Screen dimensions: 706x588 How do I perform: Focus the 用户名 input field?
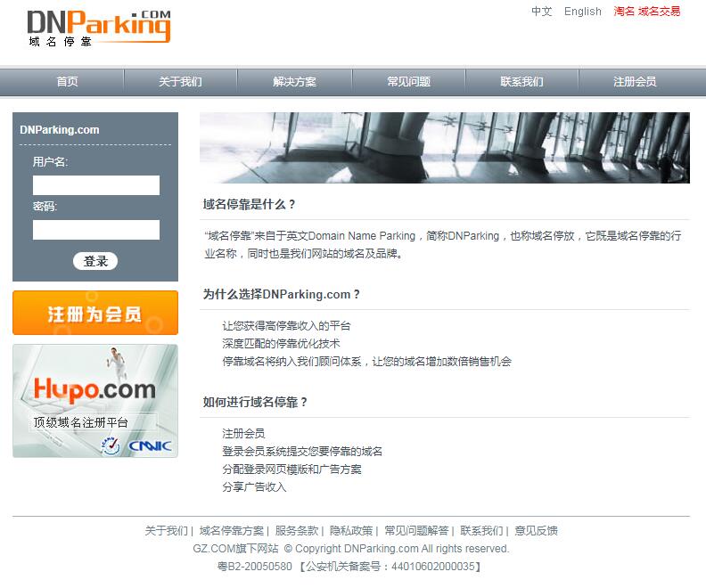(x=96, y=185)
